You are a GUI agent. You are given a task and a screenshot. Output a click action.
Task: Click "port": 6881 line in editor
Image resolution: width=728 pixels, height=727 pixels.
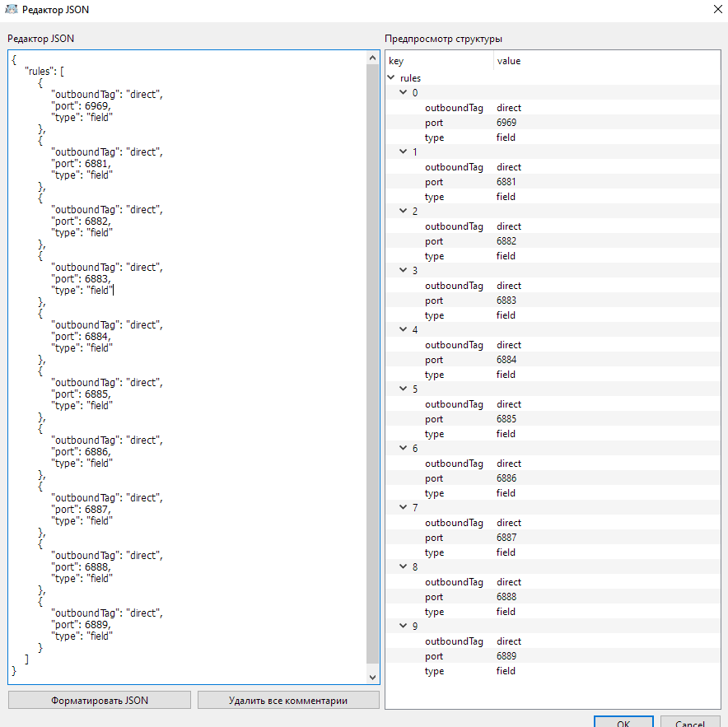tap(81, 163)
